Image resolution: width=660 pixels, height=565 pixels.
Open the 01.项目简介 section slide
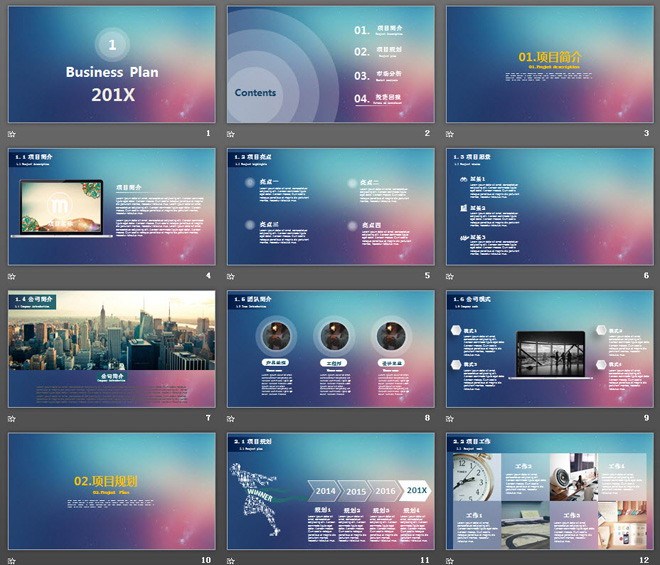click(x=549, y=64)
